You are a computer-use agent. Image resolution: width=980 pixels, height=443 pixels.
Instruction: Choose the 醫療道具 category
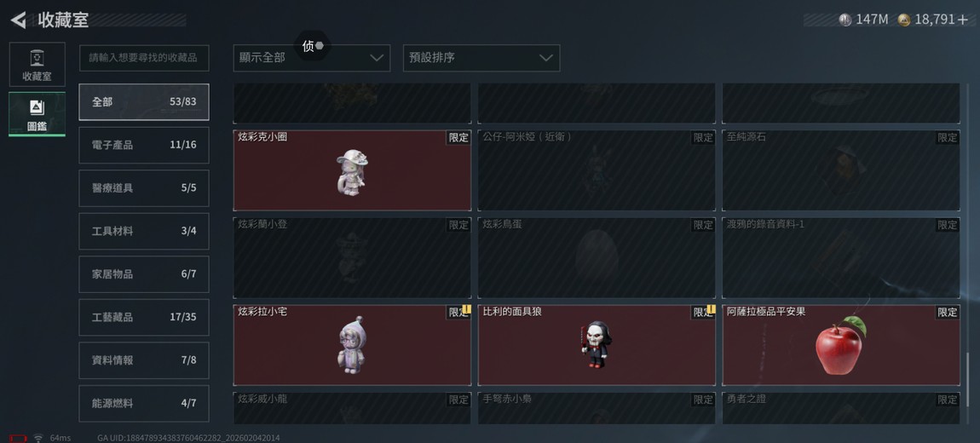(x=144, y=188)
